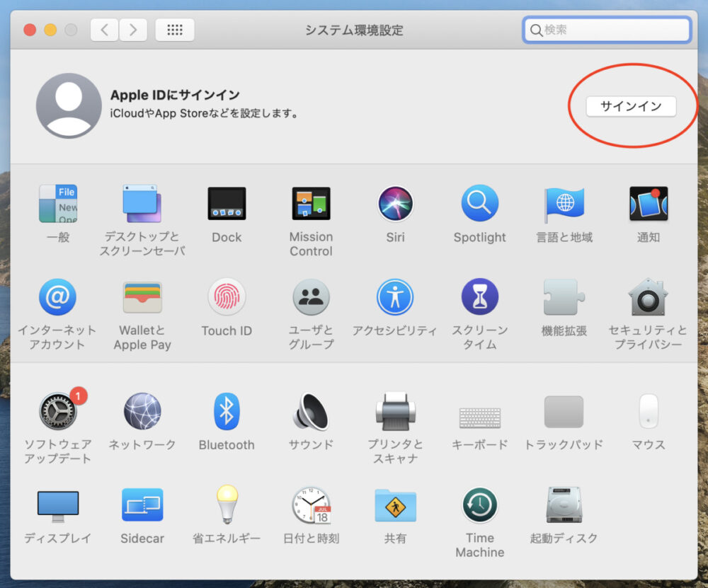
Task: Close the システム環境設定 window
Action: tap(30, 30)
